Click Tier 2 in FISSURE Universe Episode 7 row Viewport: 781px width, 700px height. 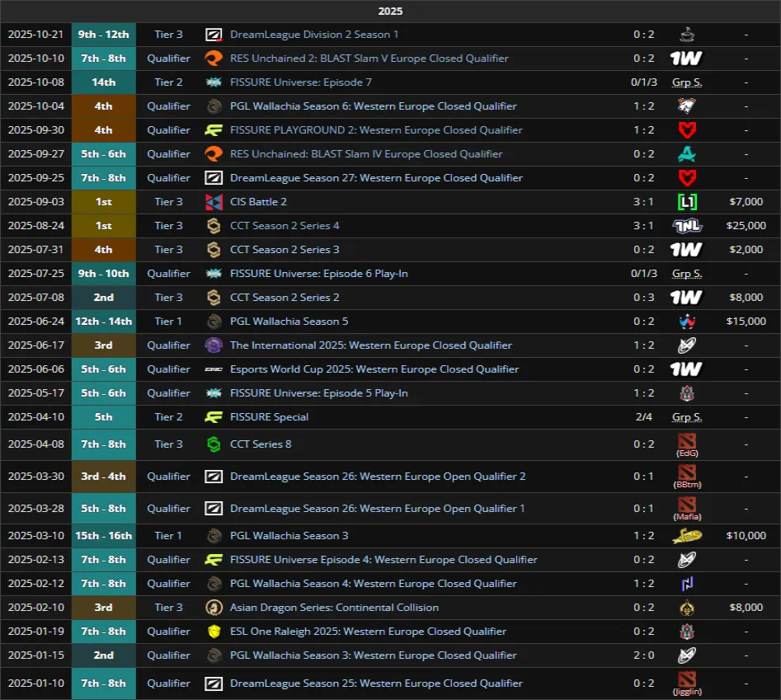(168, 82)
